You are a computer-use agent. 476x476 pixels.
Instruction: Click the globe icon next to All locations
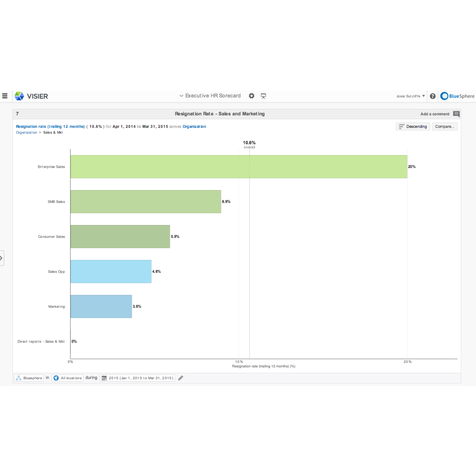(x=56, y=378)
